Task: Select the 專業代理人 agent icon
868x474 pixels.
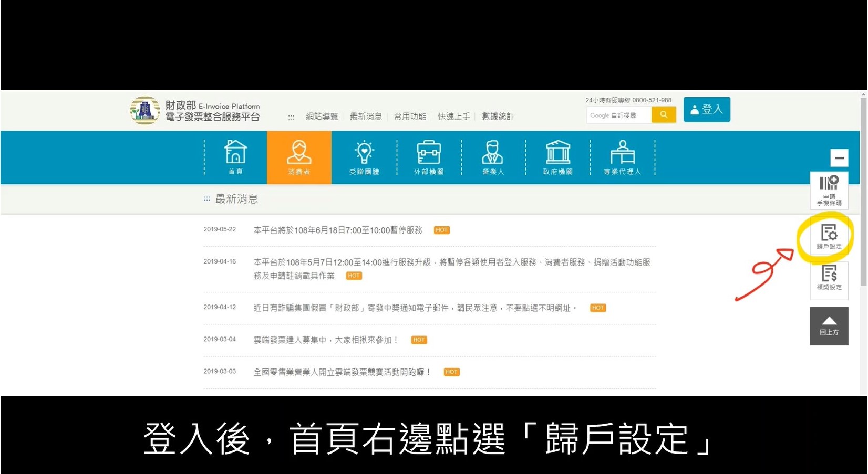Action: point(622,157)
